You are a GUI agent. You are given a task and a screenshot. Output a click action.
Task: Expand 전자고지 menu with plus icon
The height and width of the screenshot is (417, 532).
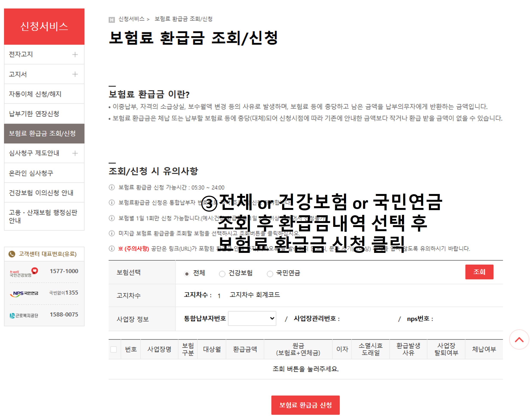[75, 54]
